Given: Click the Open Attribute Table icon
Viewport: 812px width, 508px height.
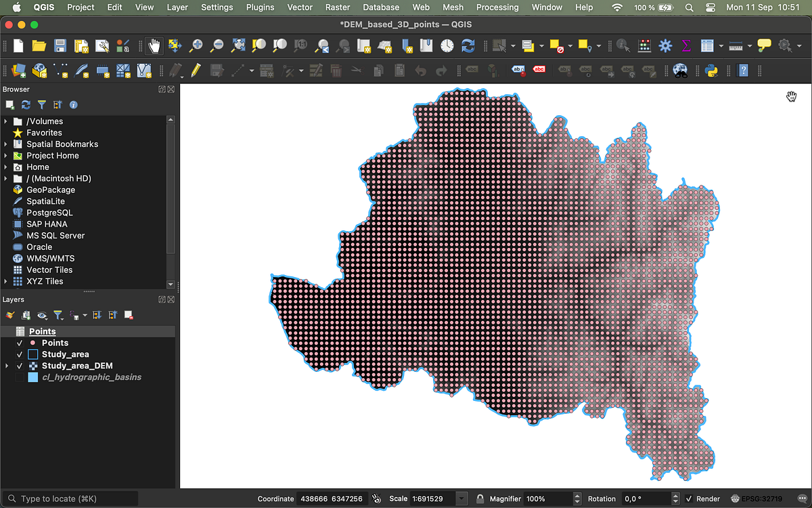Looking at the screenshot, I should [708, 44].
